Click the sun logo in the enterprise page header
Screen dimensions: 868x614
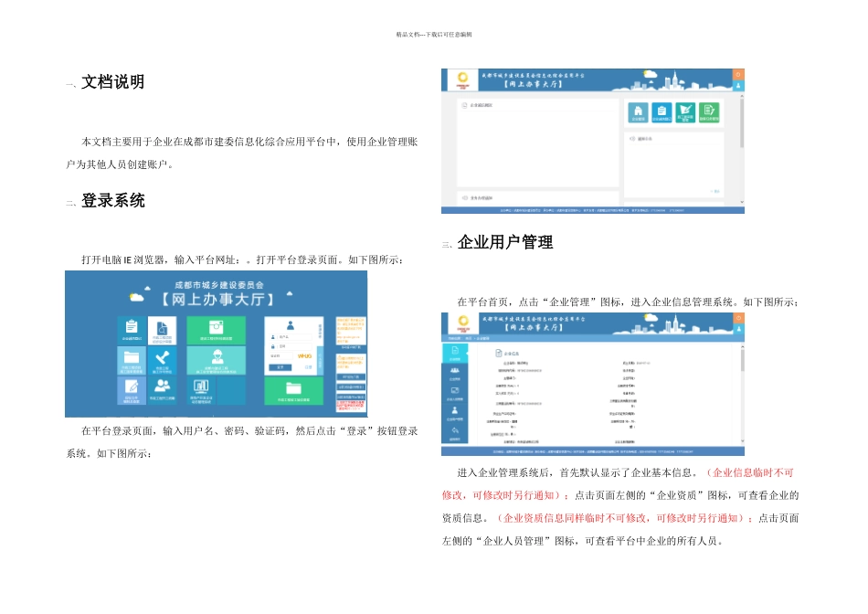coord(463,323)
